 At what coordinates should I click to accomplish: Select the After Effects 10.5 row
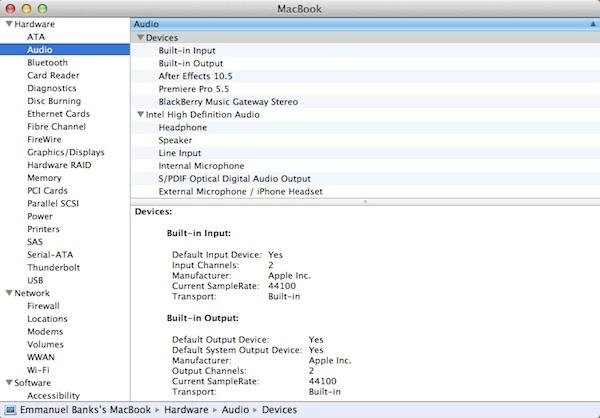click(365, 76)
